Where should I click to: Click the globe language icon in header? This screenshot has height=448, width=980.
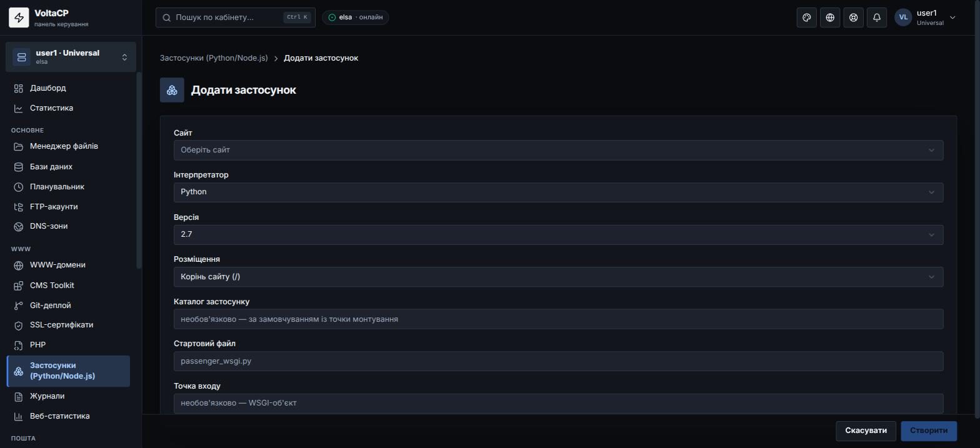(x=830, y=17)
